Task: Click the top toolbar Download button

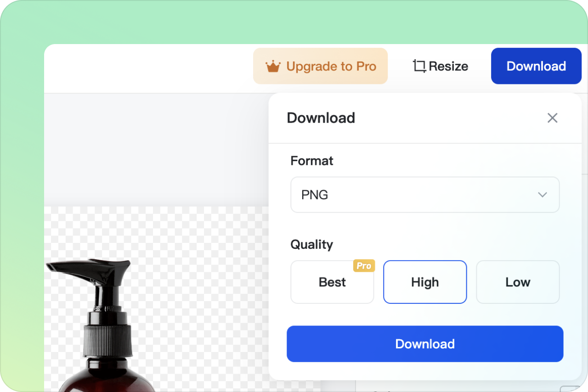Action: tap(536, 66)
